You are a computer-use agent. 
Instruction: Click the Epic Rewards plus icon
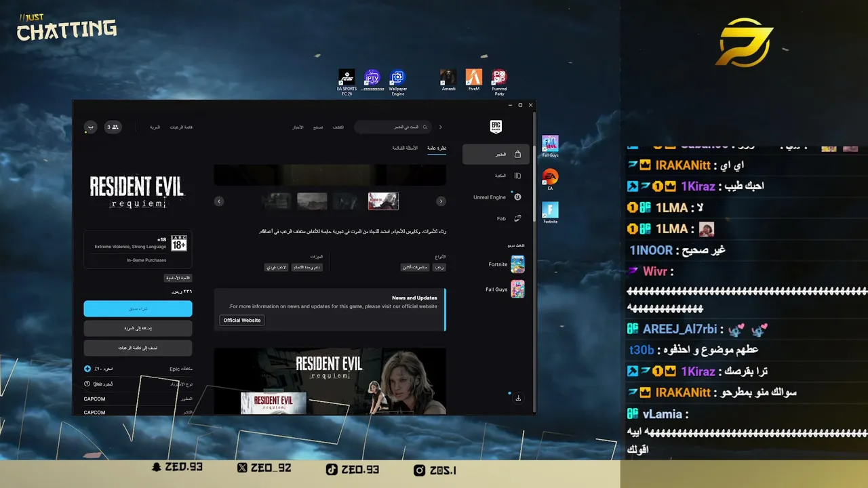click(87, 369)
